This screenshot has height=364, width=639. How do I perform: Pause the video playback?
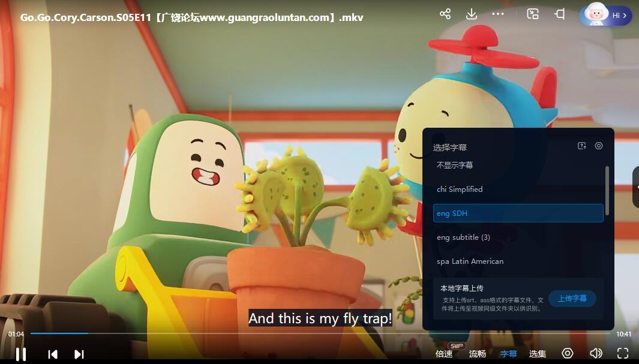click(x=21, y=354)
